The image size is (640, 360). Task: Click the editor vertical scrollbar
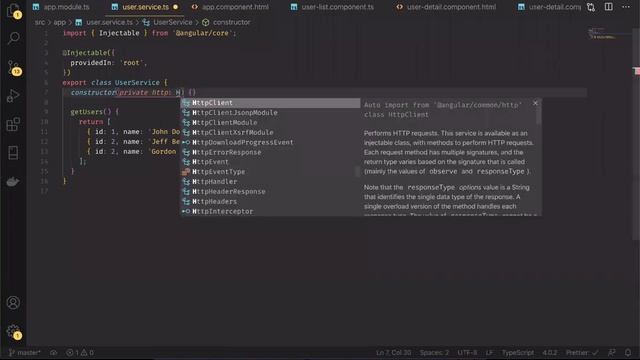coord(636,133)
